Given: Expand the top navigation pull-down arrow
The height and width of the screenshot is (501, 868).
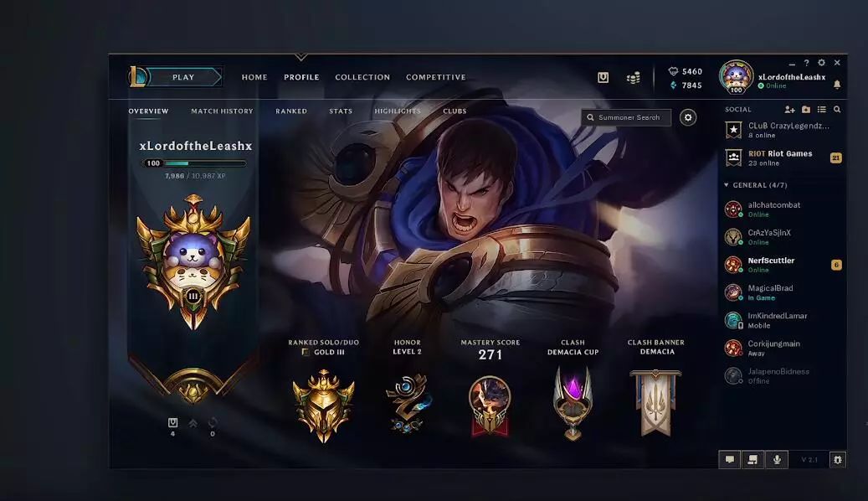Looking at the screenshot, I should (301, 57).
